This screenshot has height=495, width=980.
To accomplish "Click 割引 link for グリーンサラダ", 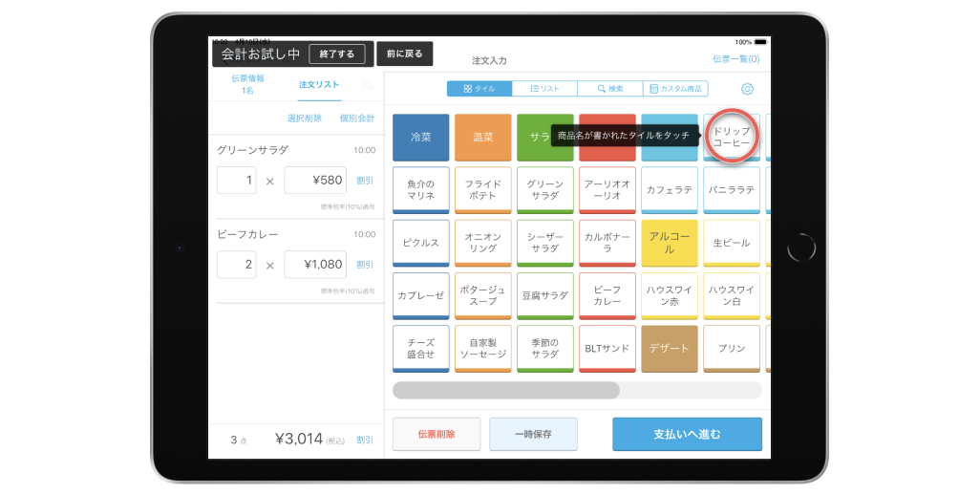I will (365, 180).
